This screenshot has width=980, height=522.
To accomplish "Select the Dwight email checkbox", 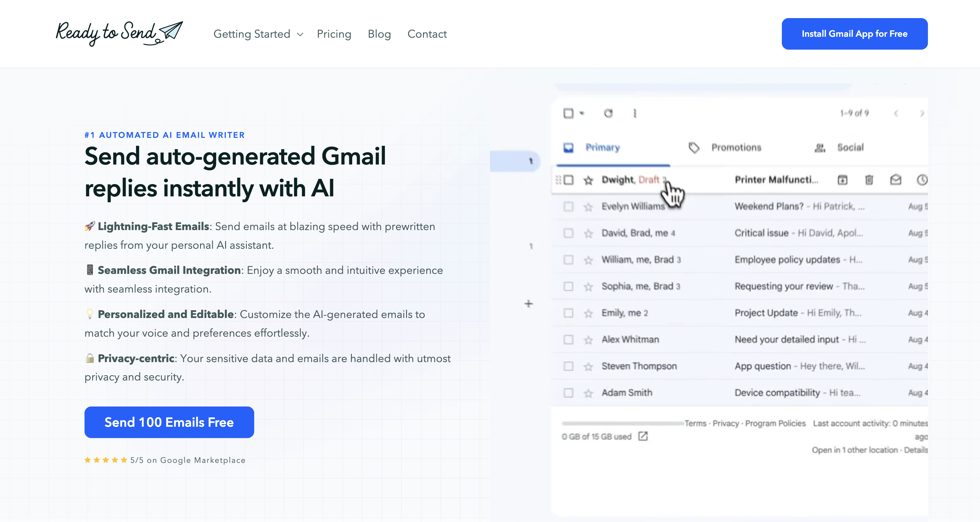I will (568, 180).
